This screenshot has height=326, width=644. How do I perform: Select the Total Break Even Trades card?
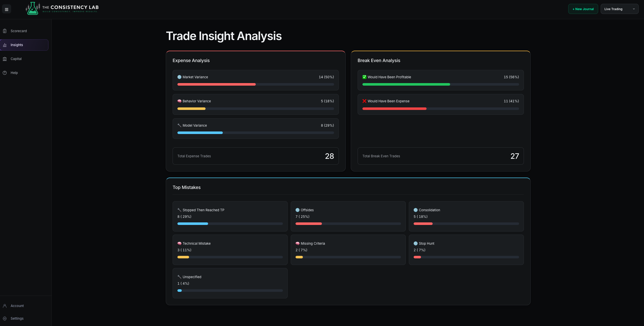pyautogui.click(x=440, y=156)
